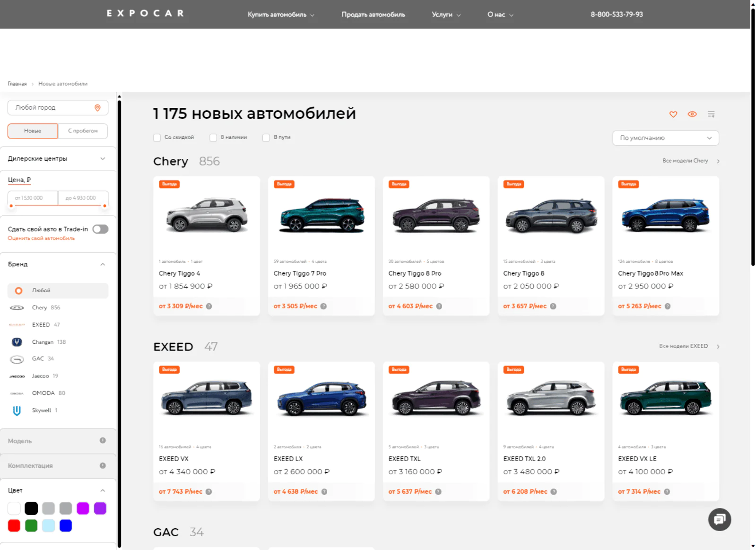Show payment info for EXEED TXL 2.0
756x550 pixels.
tap(554, 492)
